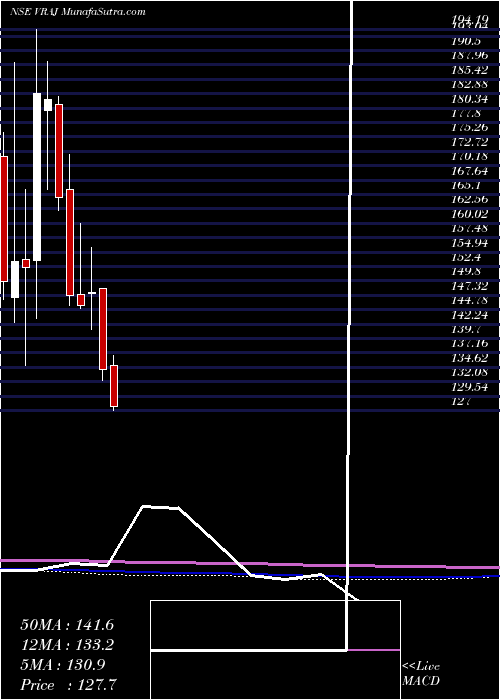Image resolution: width=500 pixels, height=700 pixels.
Task: Click the 185.42 price level label
Action: pos(469,70)
